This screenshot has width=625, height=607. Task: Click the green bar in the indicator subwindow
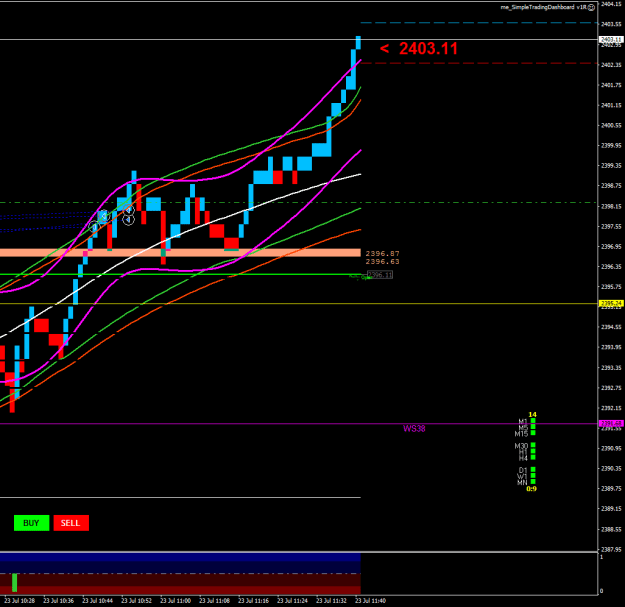pos(15,583)
